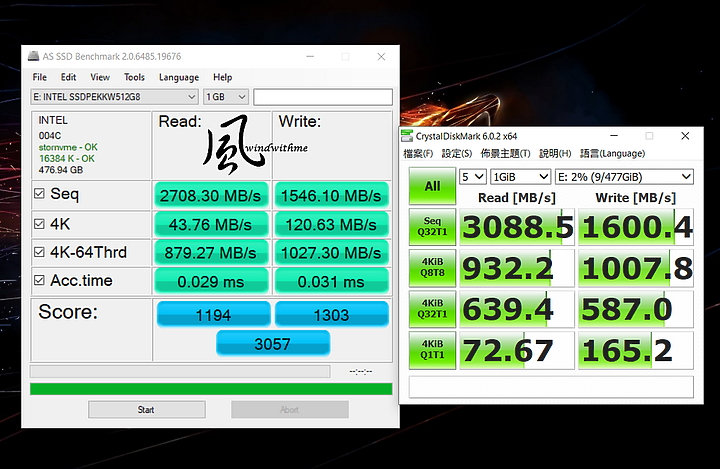This screenshot has width=720, height=469.
Task: Click the greyed Abort button
Action: pyautogui.click(x=290, y=410)
